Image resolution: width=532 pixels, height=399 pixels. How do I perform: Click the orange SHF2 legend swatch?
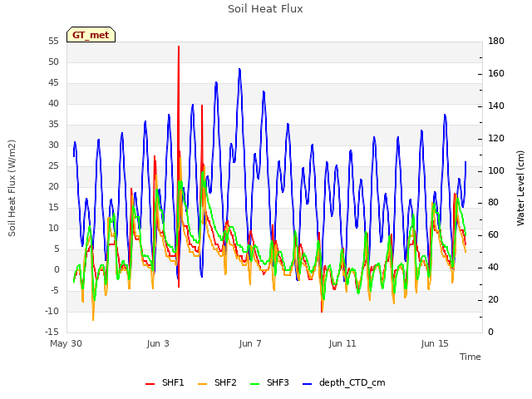coord(202,384)
